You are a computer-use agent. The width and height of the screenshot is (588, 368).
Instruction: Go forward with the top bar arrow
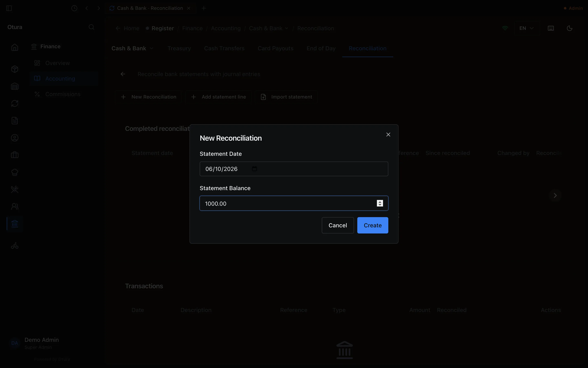point(99,8)
